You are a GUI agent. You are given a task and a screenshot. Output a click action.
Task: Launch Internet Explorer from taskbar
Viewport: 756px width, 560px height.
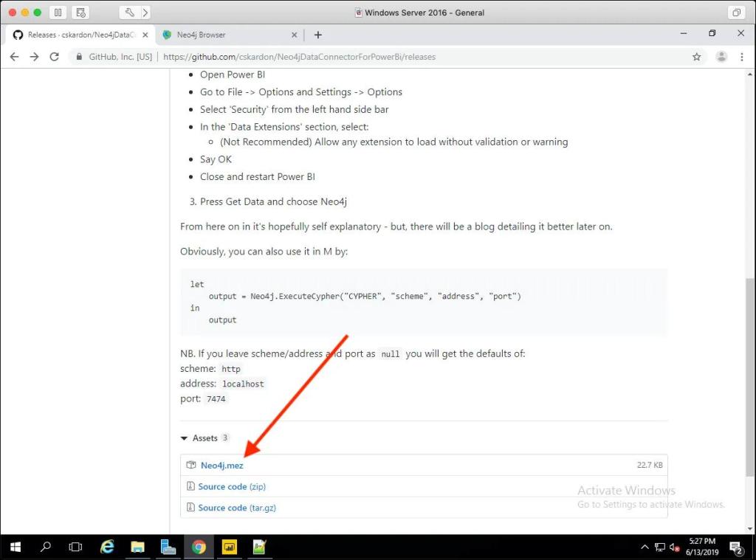click(x=106, y=547)
